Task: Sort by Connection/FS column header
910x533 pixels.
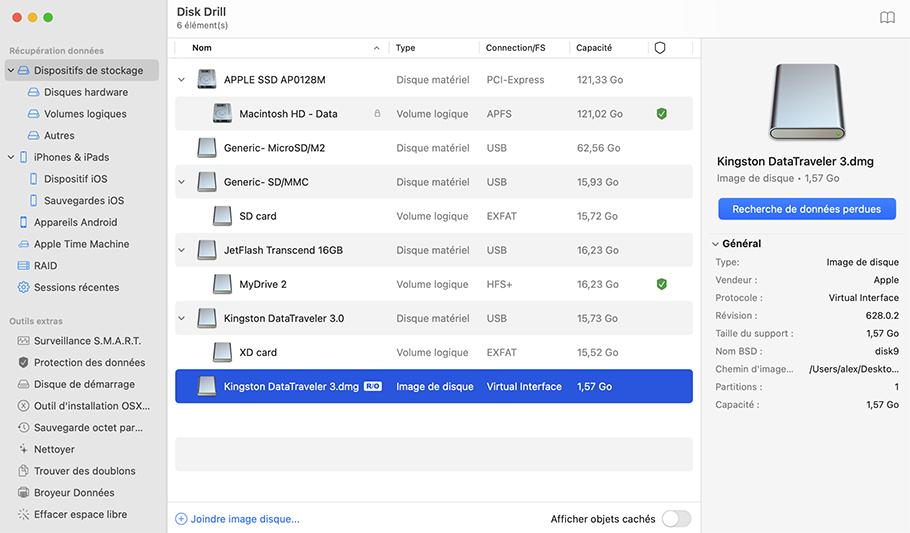Action: coord(515,48)
